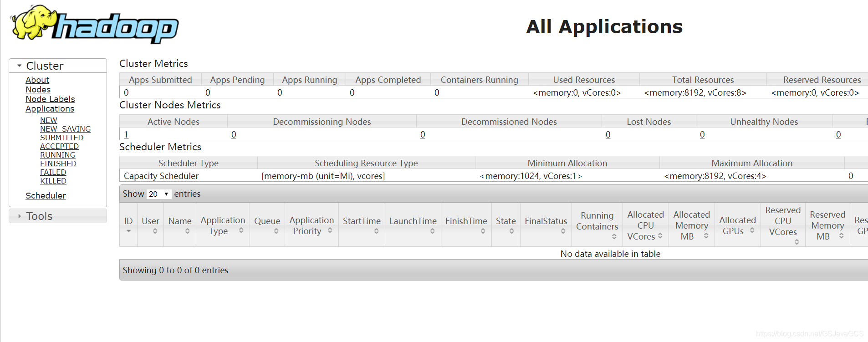Click the Active Nodes count link

[126, 134]
